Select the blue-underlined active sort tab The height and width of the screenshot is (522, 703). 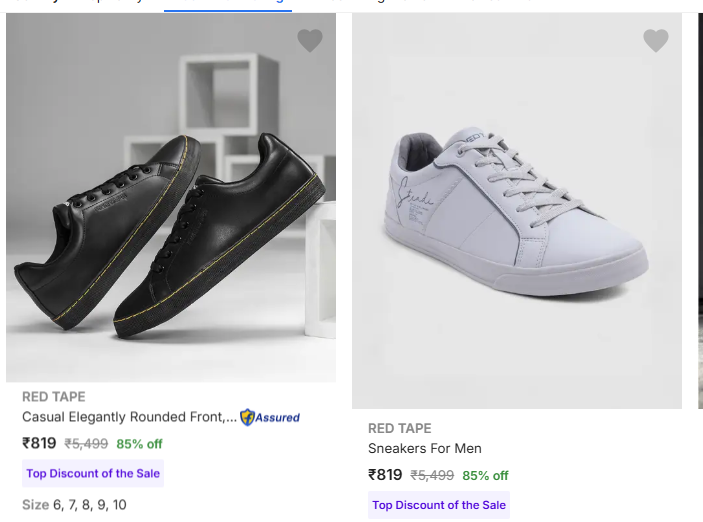228,5
